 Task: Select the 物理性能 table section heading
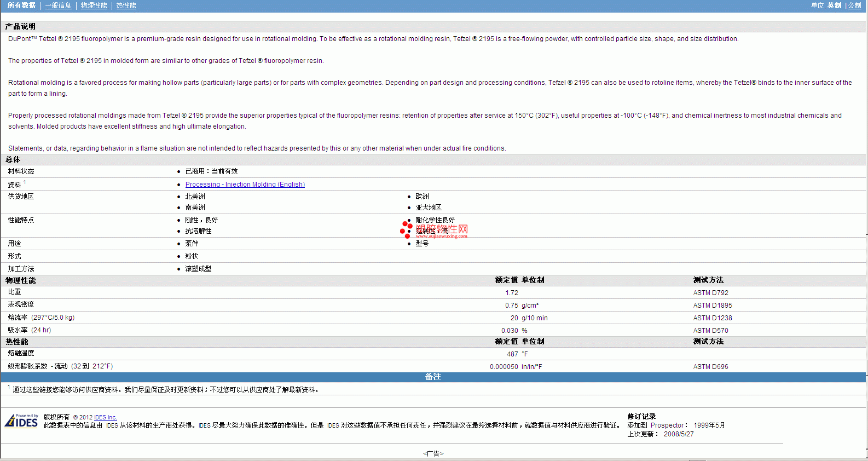coord(21,280)
